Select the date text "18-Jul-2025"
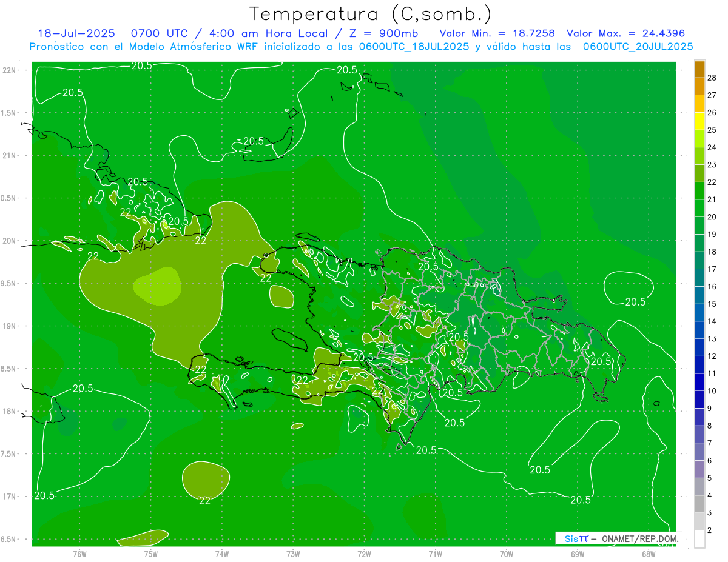Image resolution: width=728 pixels, height=562 pixels. point(76,33)
